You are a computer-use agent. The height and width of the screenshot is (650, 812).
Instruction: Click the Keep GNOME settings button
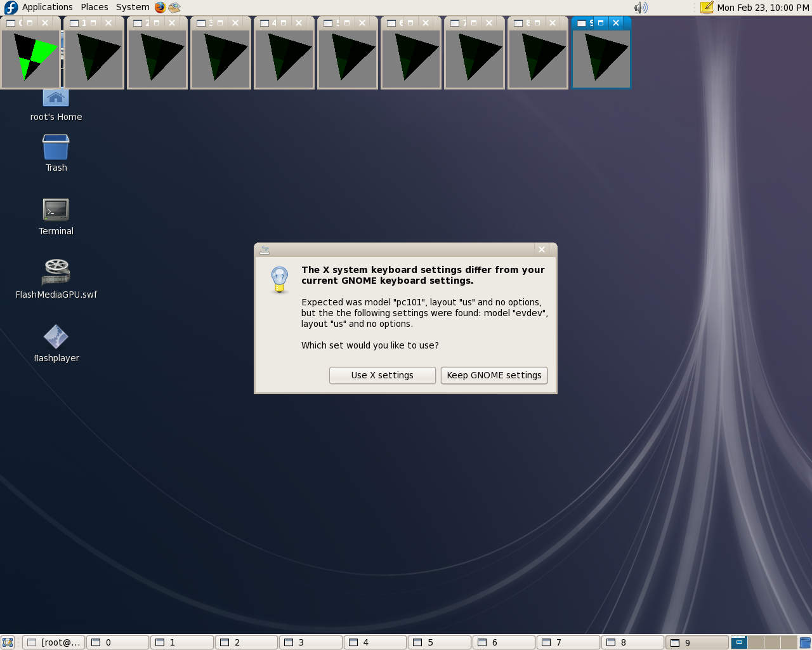[x=494, y=375]
